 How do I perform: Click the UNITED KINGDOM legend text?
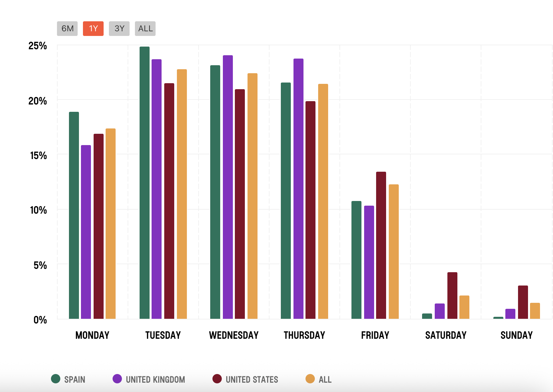point(155,380)
